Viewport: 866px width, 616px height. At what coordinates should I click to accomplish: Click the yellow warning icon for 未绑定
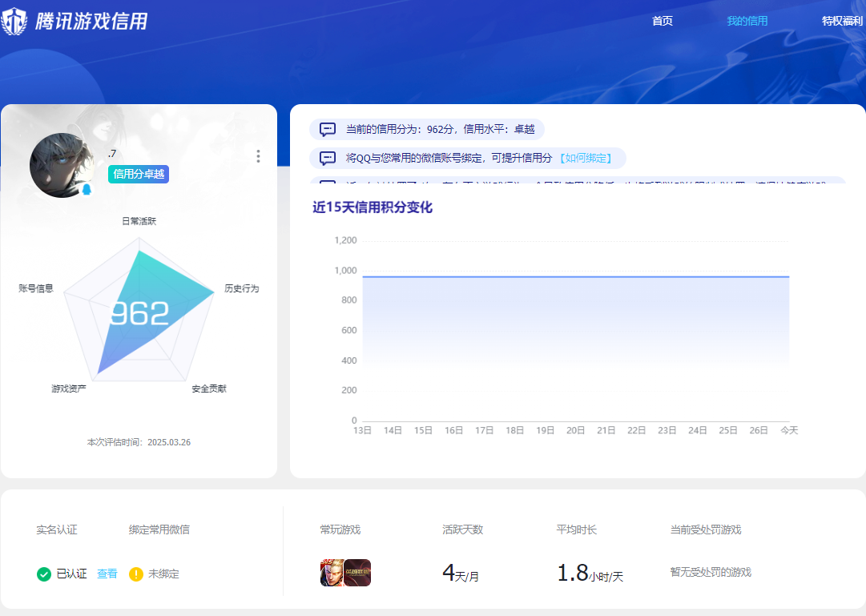point(136,574)
